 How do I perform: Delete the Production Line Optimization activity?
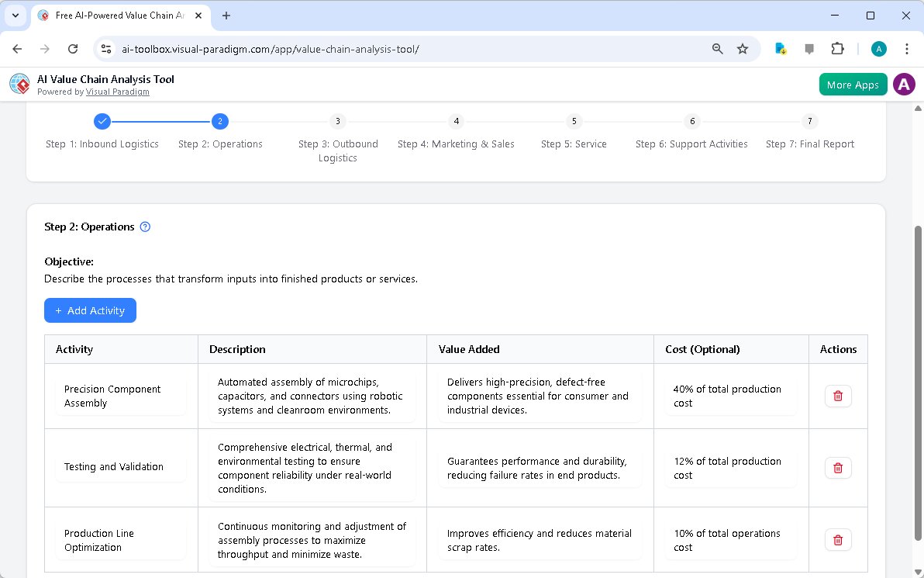(838, 539)
